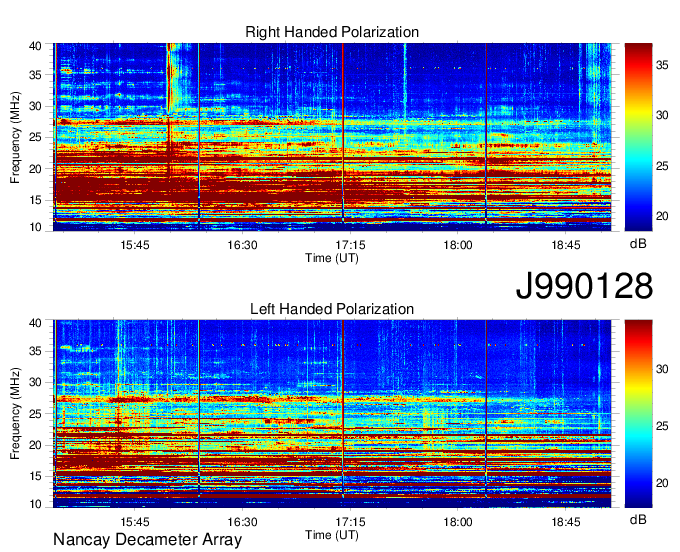Click the 25 dB tick on lower colorbar

tap(662, 427)
